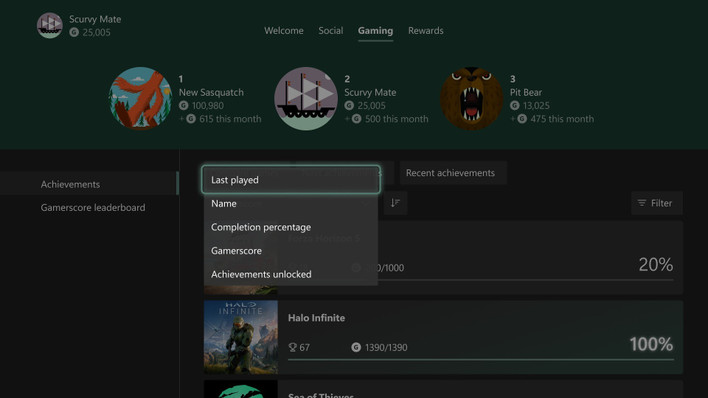Open Scurvy Mate ship avatar in leaderboard
The image size is (708, 398).
(x=306, y=98)
